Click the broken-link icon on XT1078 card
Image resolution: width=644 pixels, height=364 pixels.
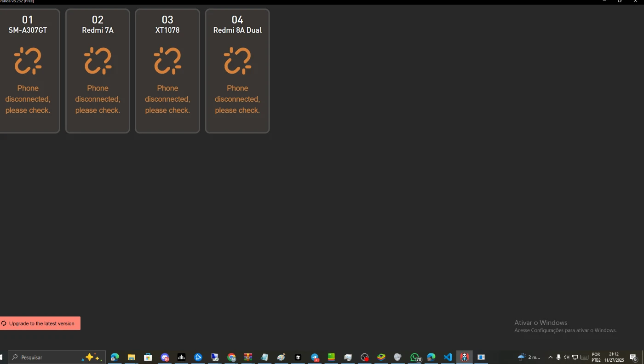tap(167, 61)
